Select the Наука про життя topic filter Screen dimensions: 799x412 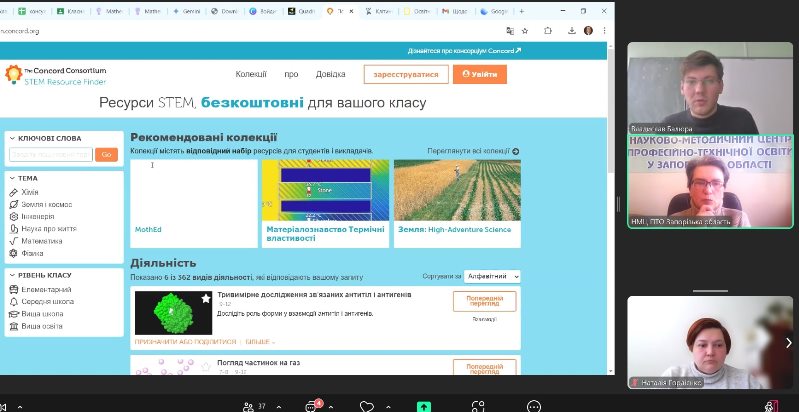[43, 229]
